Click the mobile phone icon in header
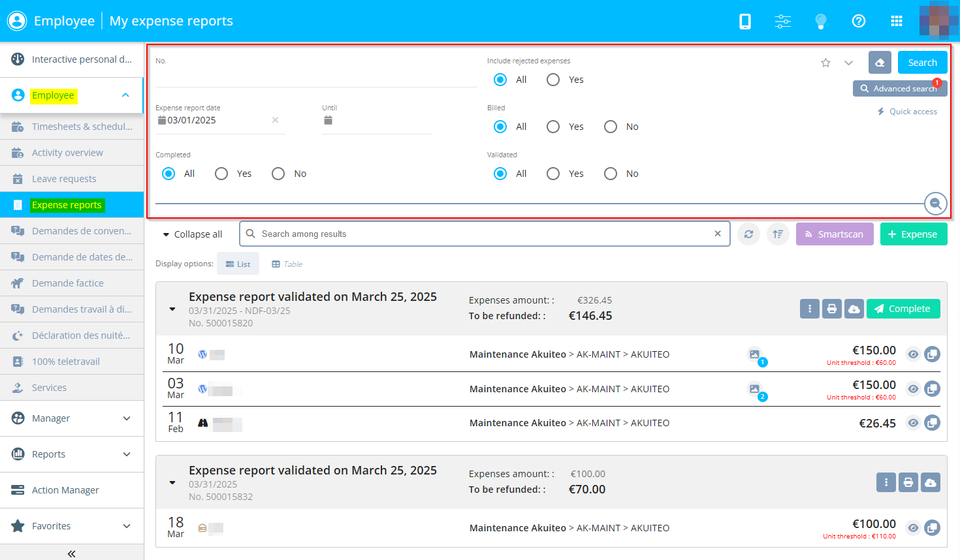960x560 pixels. [744, 22]
